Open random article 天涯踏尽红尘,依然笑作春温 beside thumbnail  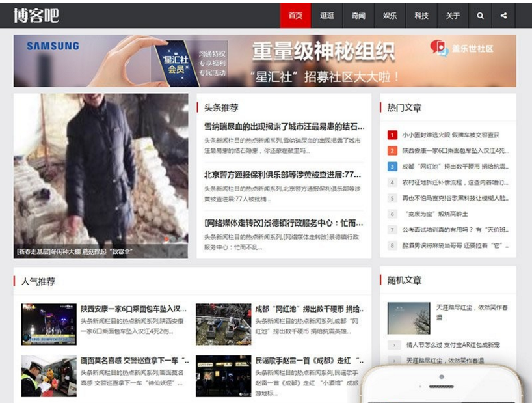(472, 313)
